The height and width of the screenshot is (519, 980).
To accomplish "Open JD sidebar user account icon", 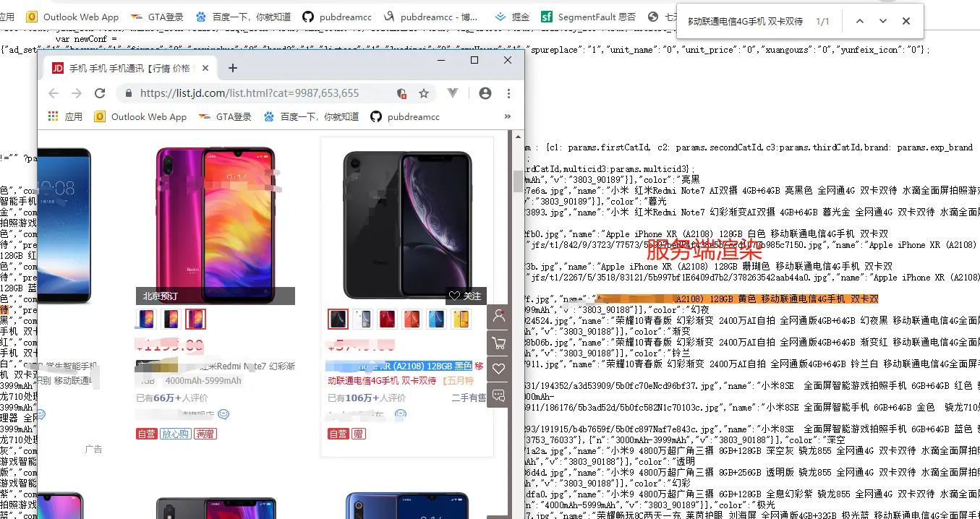I will point(499,316).
